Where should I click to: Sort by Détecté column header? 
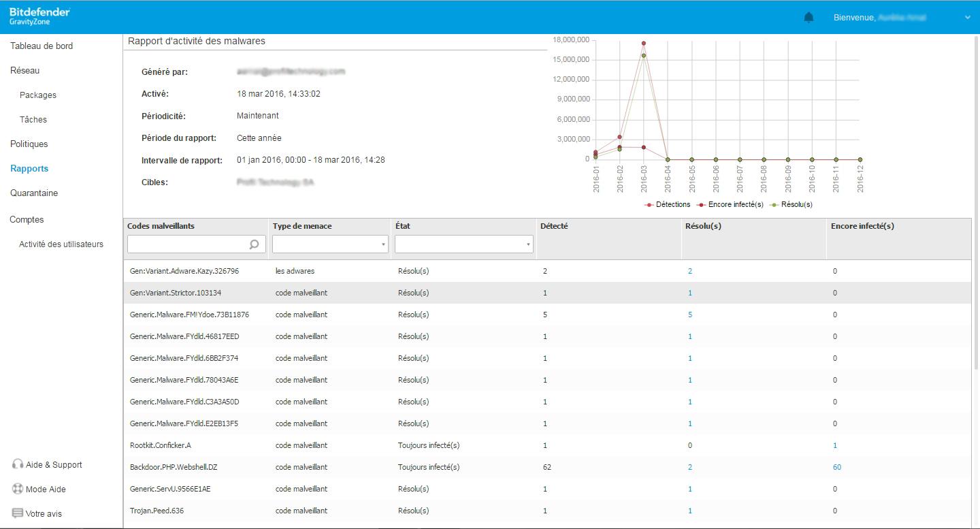554,226
